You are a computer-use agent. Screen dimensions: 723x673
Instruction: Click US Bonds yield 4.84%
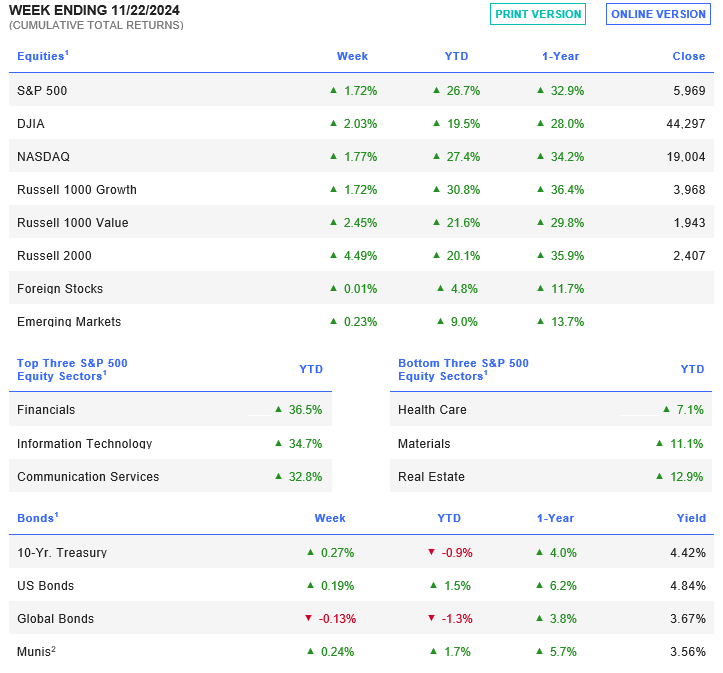[x=687, y=586]
